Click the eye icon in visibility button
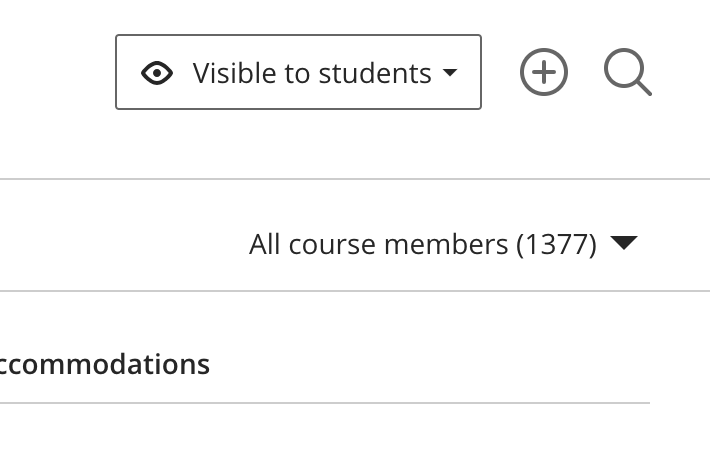This screenshot has height=452, width=710. click(157, 73)
